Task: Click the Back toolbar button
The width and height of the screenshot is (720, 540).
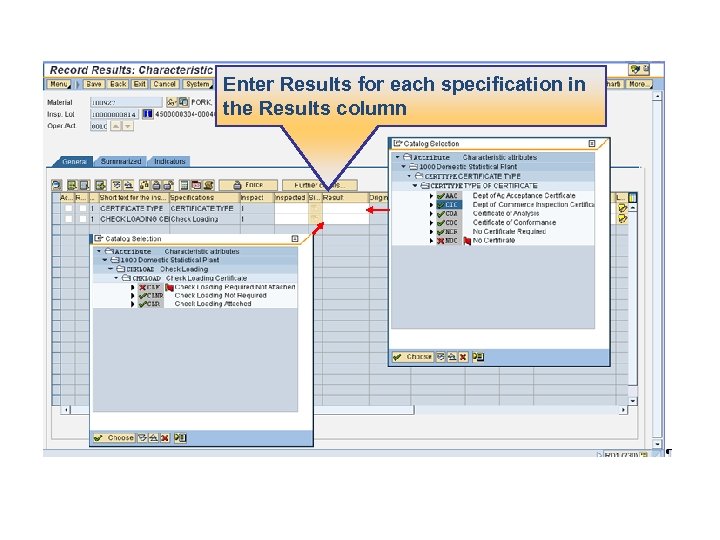Action: [118, 84]
